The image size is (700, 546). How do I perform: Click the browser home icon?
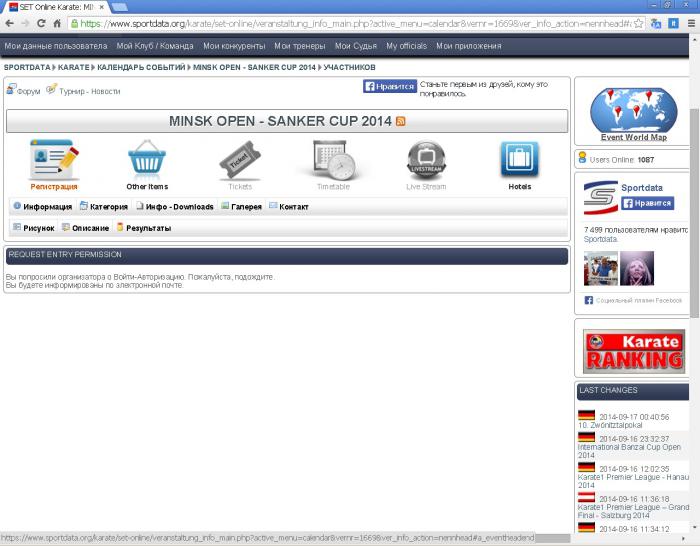tap(57, 23)
